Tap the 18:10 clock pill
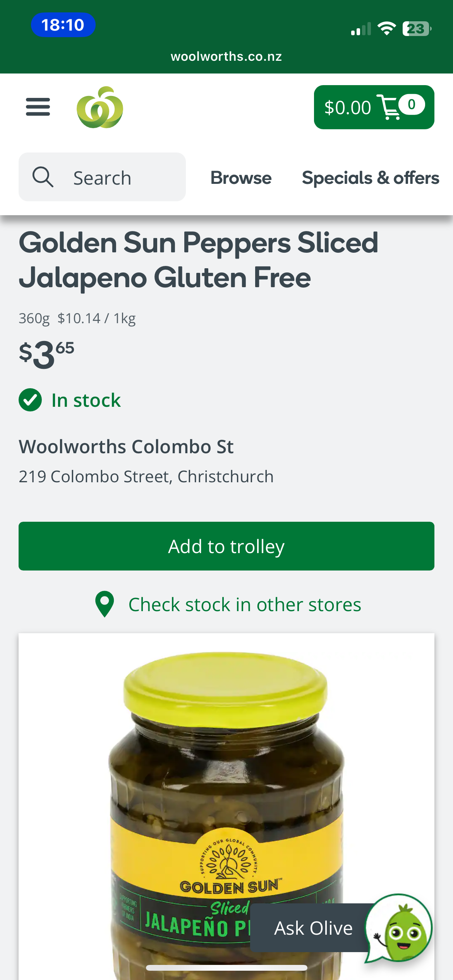The image size is (453, 980). click(x=63, y=25)
